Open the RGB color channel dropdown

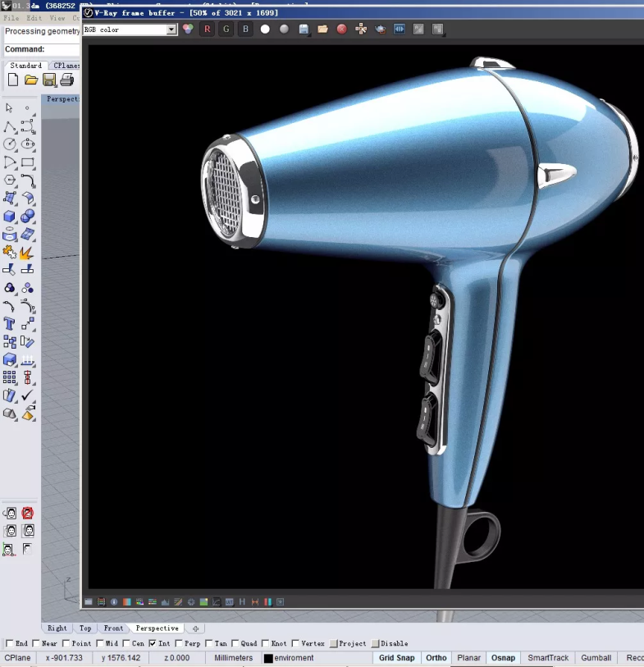pyautogui.click(x=171, y=30)
